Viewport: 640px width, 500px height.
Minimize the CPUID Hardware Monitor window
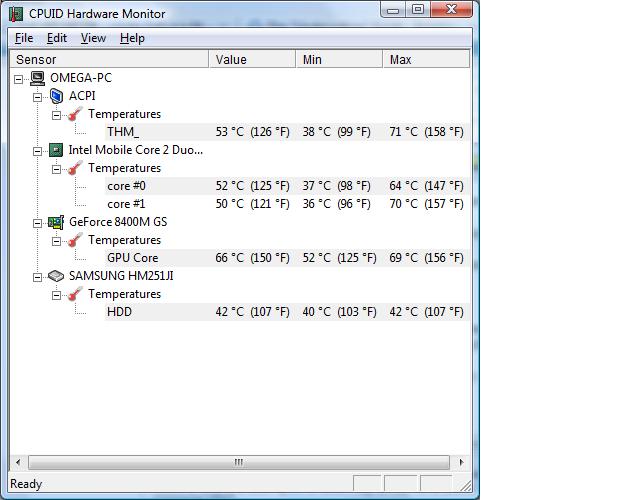(393, 10)
